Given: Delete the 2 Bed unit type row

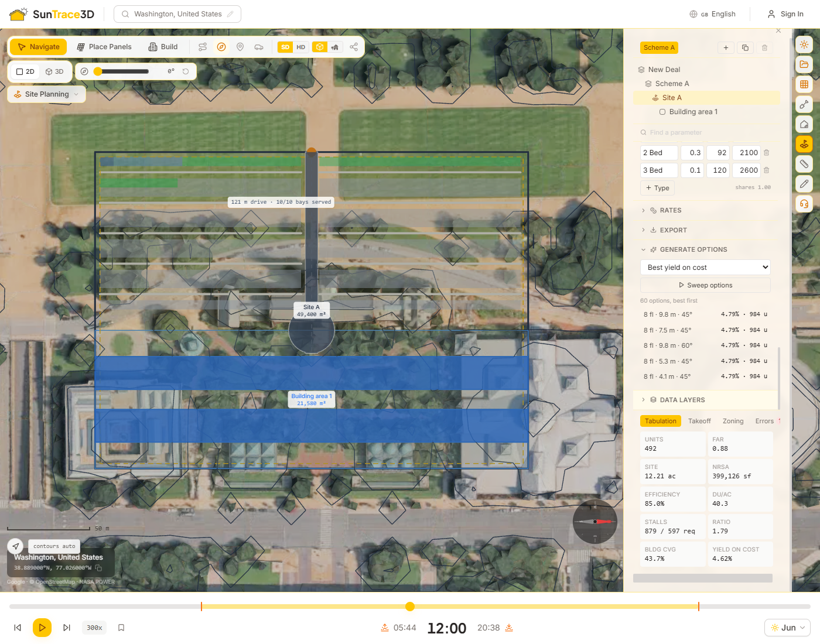Looking at the screenshot, I should click(x=766, y=153).
